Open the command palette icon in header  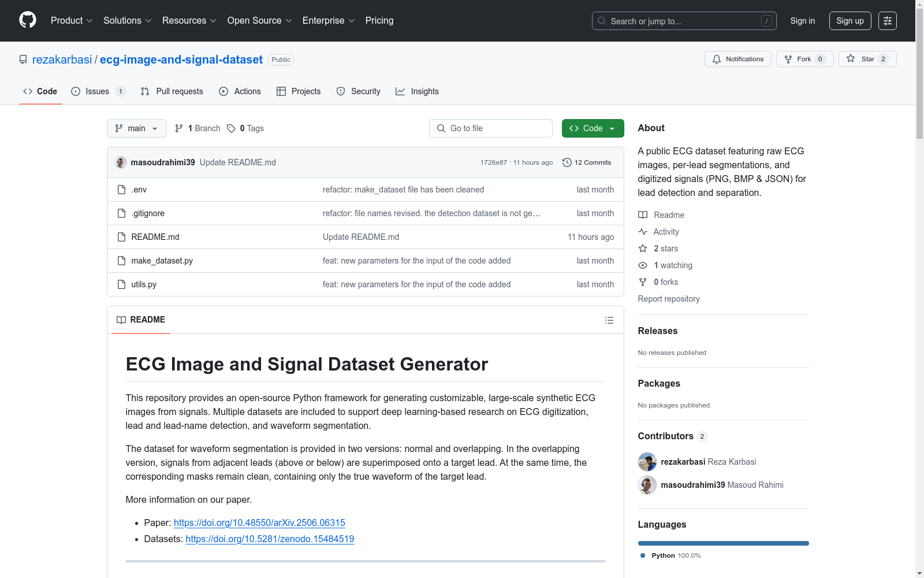(x=888, y=21)
